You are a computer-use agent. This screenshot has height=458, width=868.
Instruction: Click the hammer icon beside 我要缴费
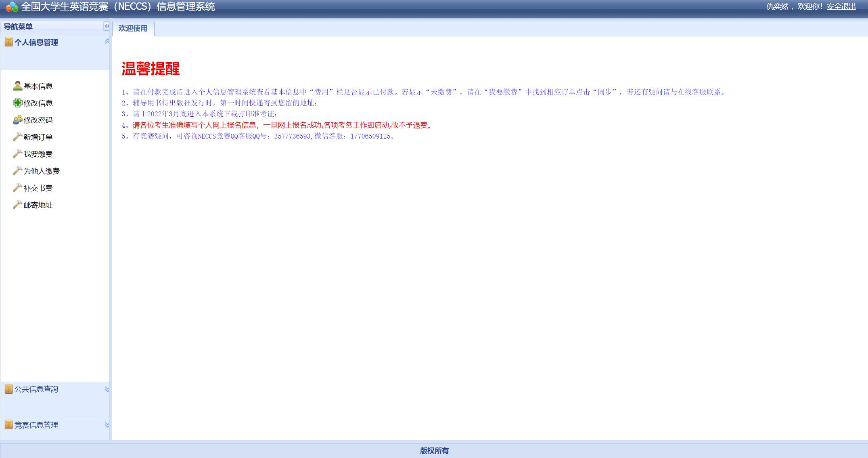click(17, 153)
